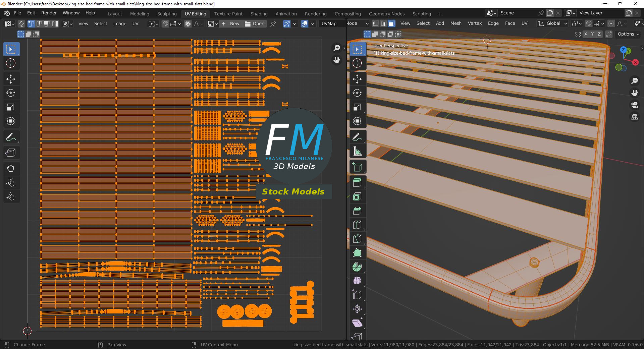644x349 pixels.
Task: Click the pan hand icon in the 3D viewport
Action: point(634,93)
